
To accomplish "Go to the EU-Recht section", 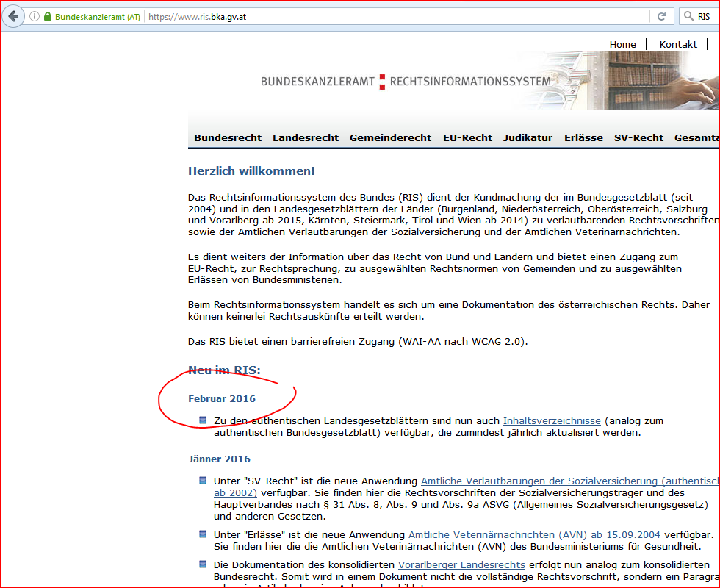I will point(467,137).
